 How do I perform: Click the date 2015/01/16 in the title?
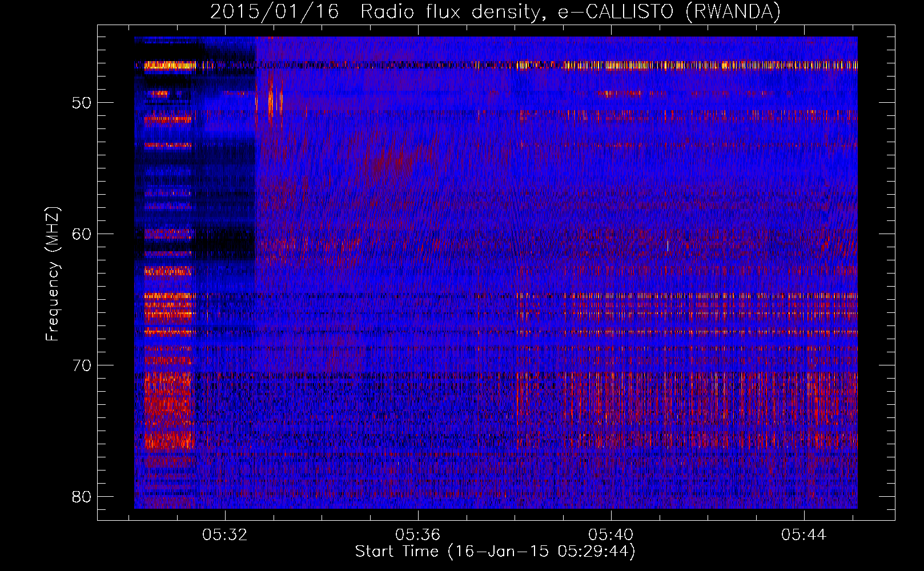[x=275, y=11]
